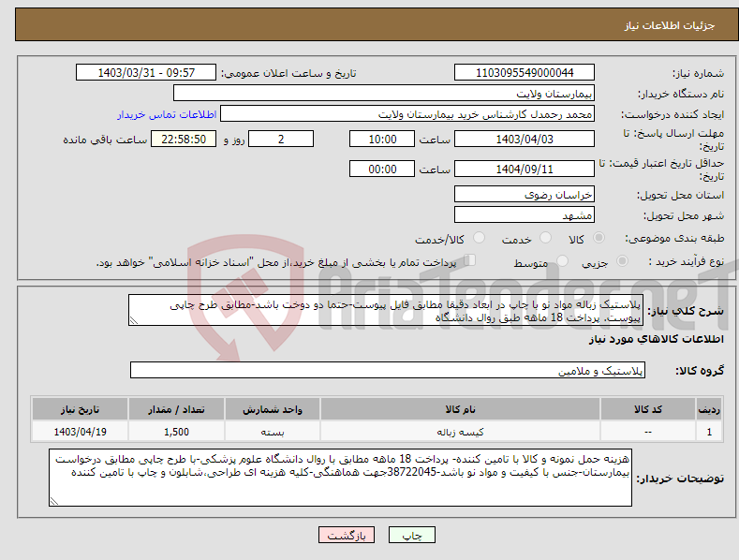Click the remaining time field 22:58:50
This screenshot has height=560, width=739.
[x=184, y=139]
